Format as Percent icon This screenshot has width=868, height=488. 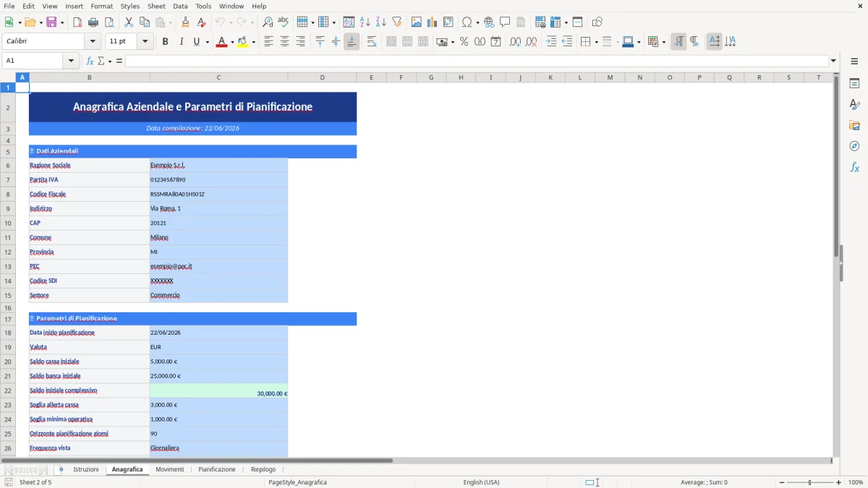click(x=464, y=42)
